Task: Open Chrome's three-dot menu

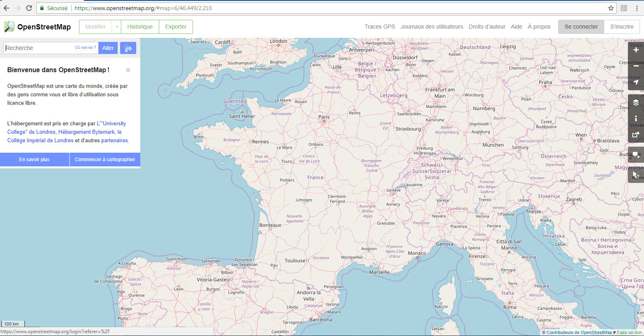Action: tap(637, 8)
